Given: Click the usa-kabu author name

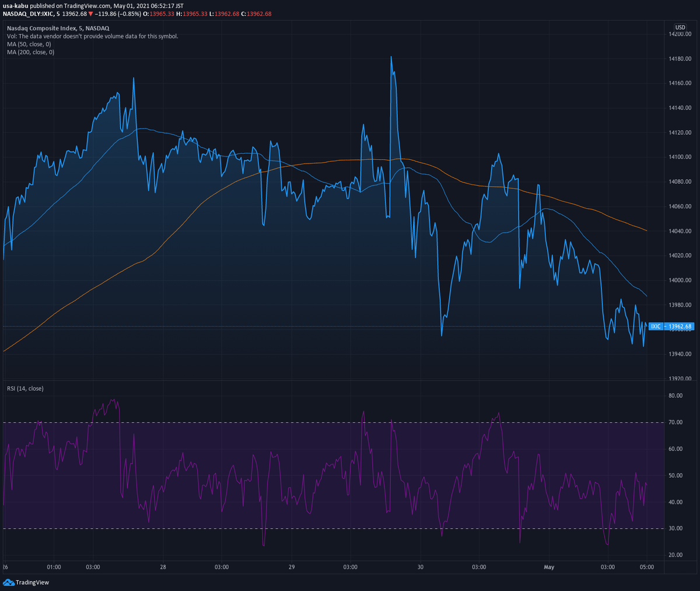Looking at the screenshot, I should (x=15, y=6).
